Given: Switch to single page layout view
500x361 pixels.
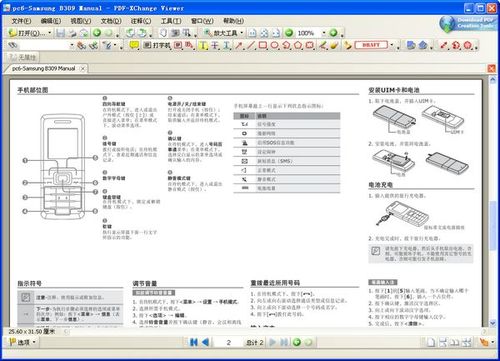Looking at the screenshot, I should coord(431,342).
